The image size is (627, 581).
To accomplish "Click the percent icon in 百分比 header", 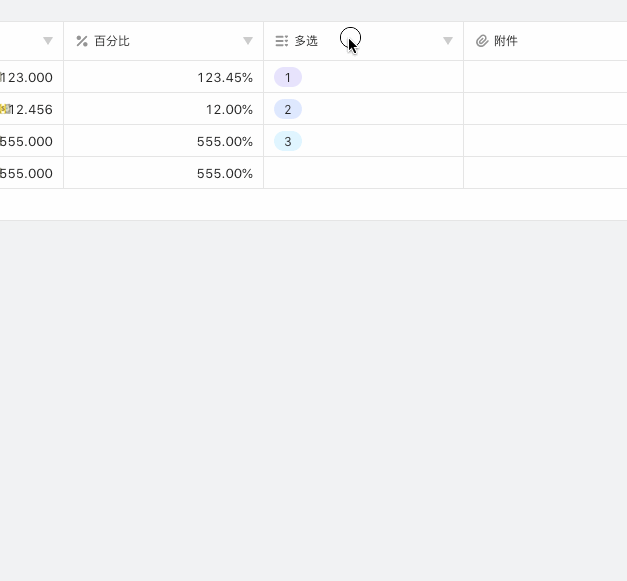I will [x=82, y=41].
